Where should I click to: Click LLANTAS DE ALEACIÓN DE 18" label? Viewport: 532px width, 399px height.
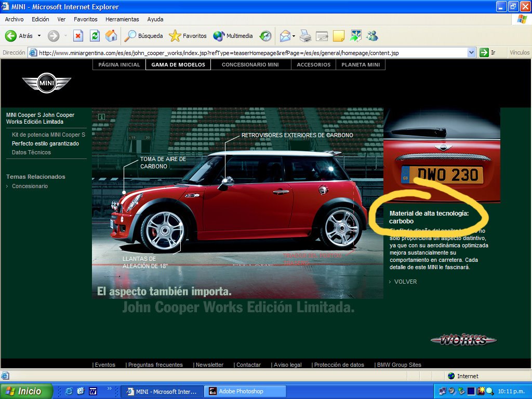tap(145, 262)
